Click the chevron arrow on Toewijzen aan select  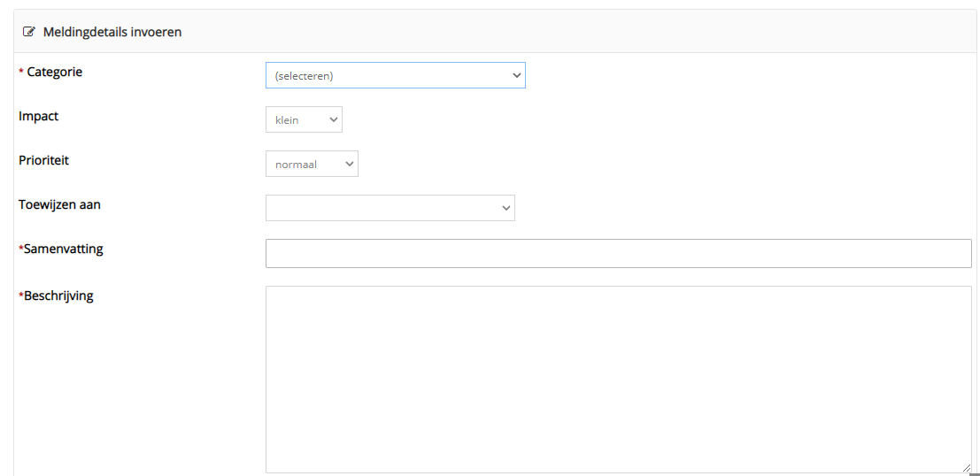506,208
